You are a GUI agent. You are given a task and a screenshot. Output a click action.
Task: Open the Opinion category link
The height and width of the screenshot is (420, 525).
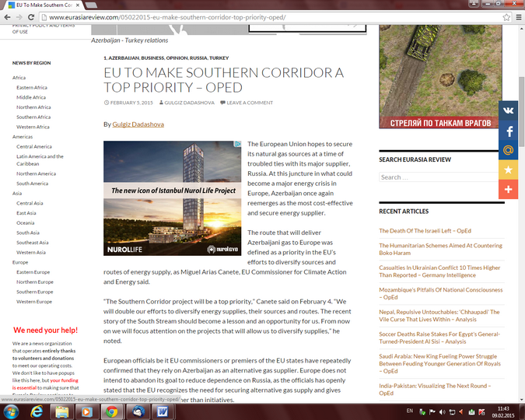(x=177, y=58)
